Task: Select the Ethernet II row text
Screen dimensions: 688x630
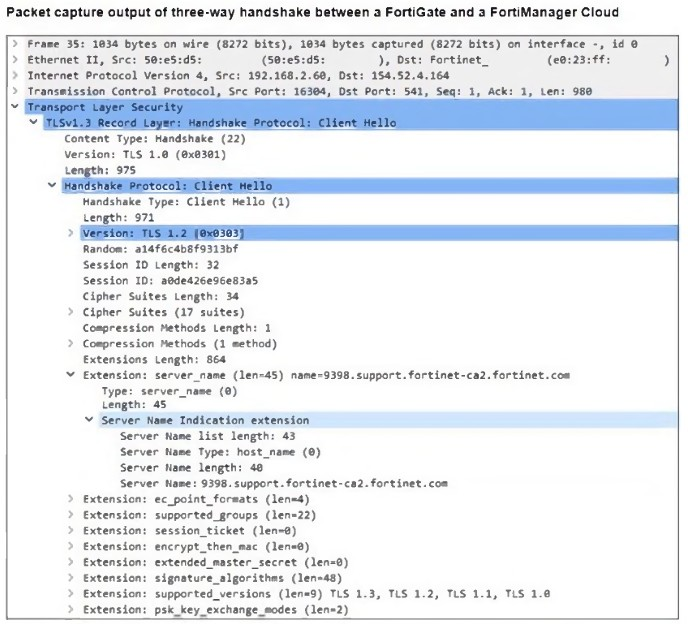Action: click(x=348, y=60)
